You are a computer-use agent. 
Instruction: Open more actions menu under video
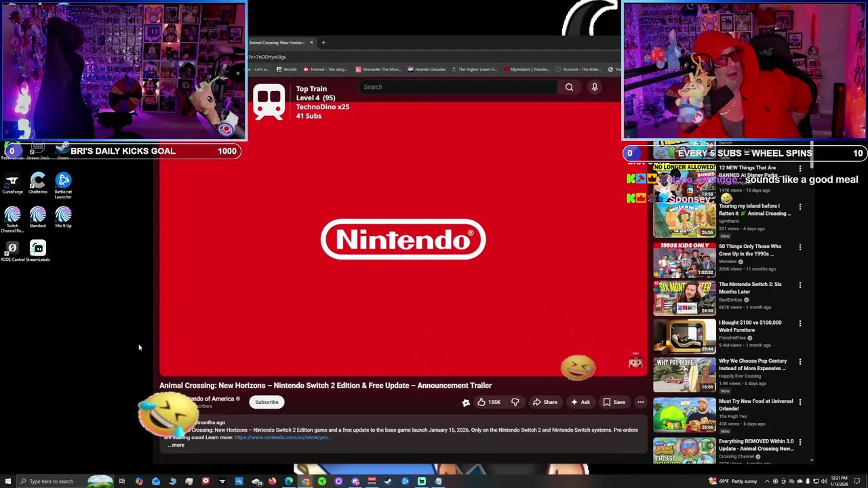641,402
